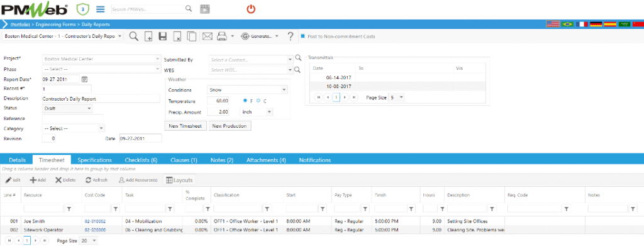Open the hamburger main menu
This screenshot has height=246, width=644.
click(100, 9)
